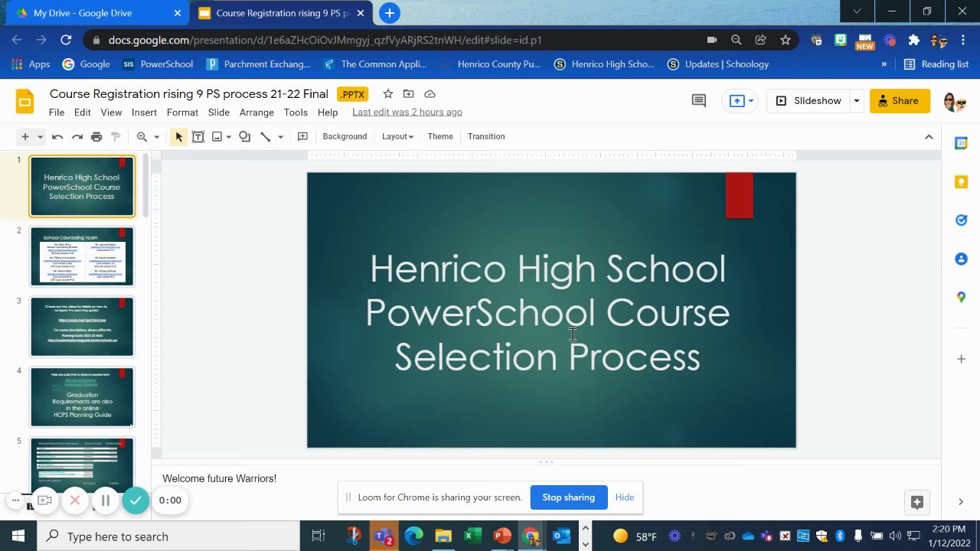980x551 pixels.
Task: Open Contacts in the side panel
Action: pyautogui.click(x=962, y=259)
